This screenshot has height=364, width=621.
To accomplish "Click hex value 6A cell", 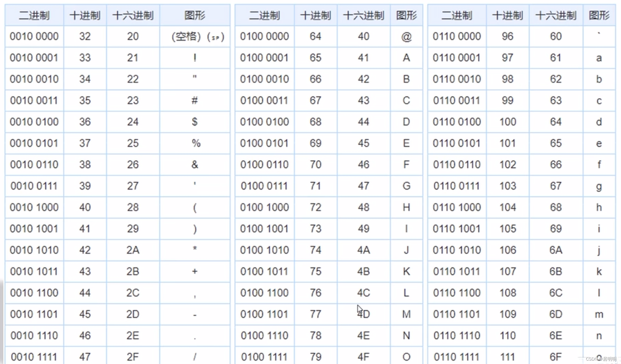I will click(x=555, y=250).
